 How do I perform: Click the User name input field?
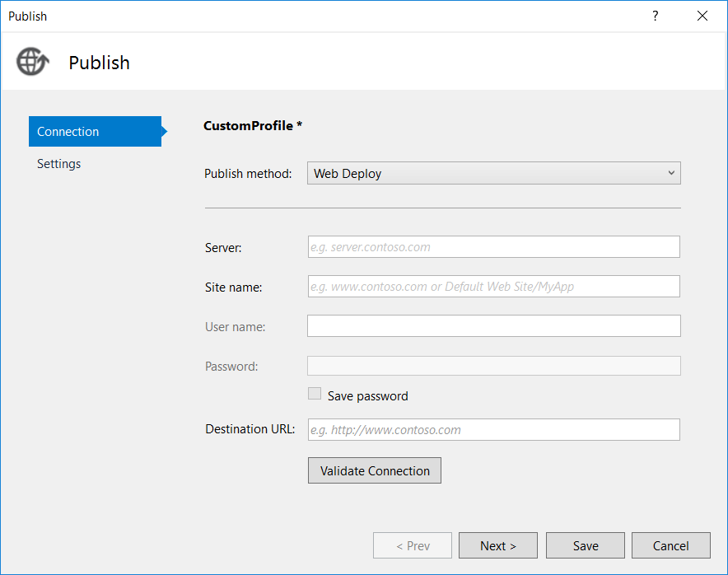coord(494,325)
